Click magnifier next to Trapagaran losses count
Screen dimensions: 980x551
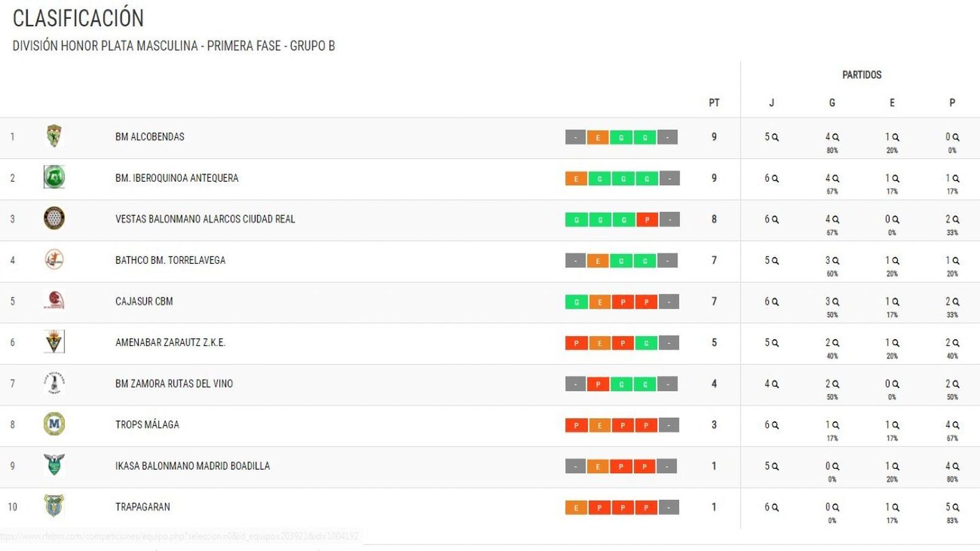(956, 507)
